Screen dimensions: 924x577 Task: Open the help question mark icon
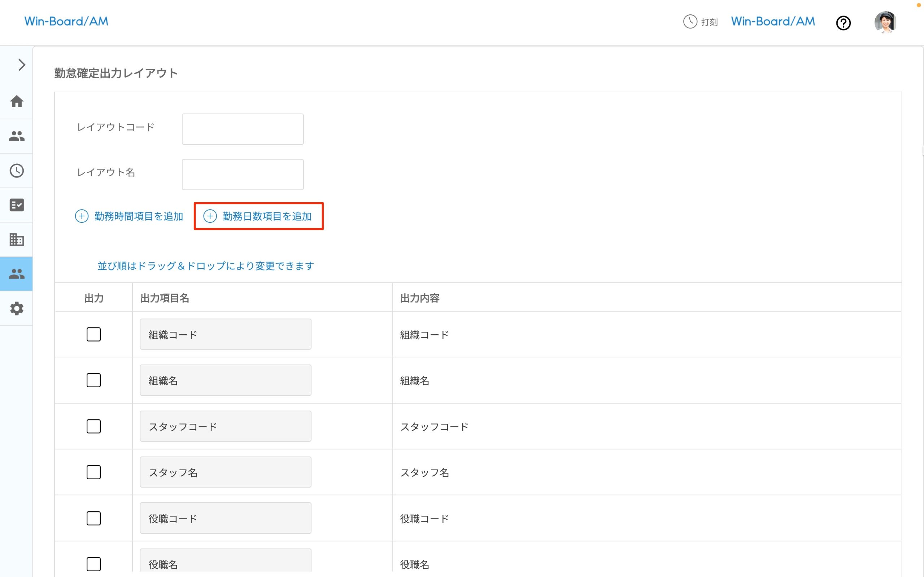point(844,23)
